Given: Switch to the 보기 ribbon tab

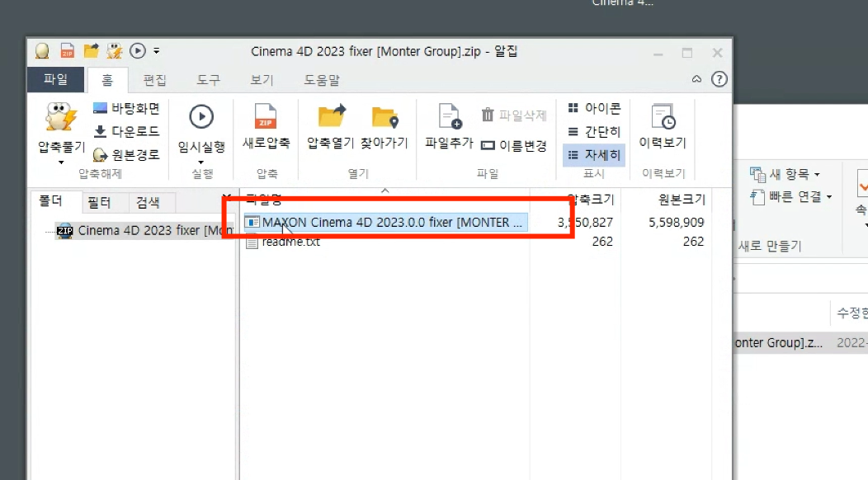Looking at the screenshot, I should (x=262, y=80).
